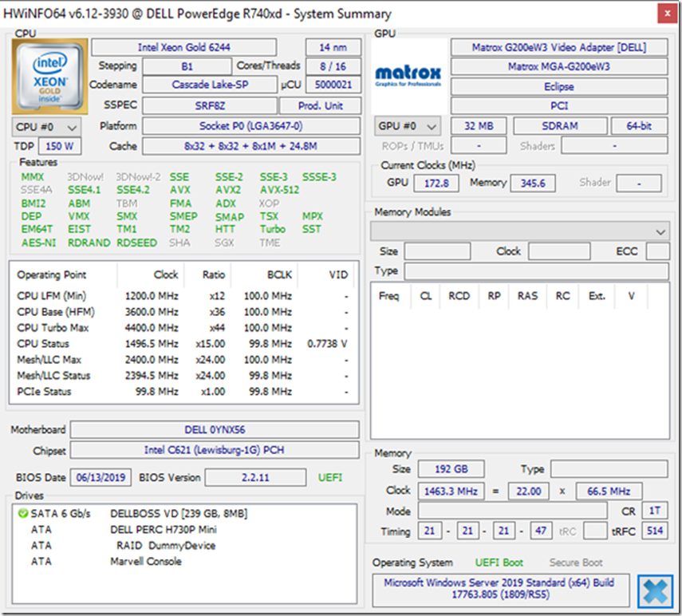Click the CPU Status row
The height and width of the screenshot is (616, 682).
coord(183,344)
